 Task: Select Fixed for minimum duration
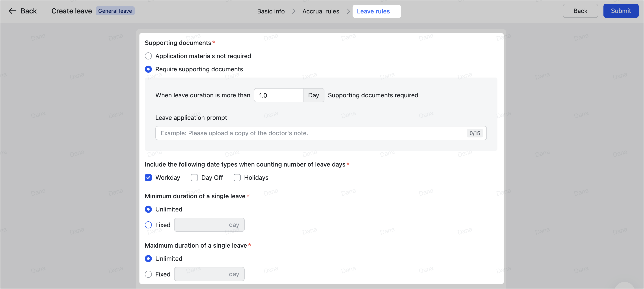click(148, 225)
